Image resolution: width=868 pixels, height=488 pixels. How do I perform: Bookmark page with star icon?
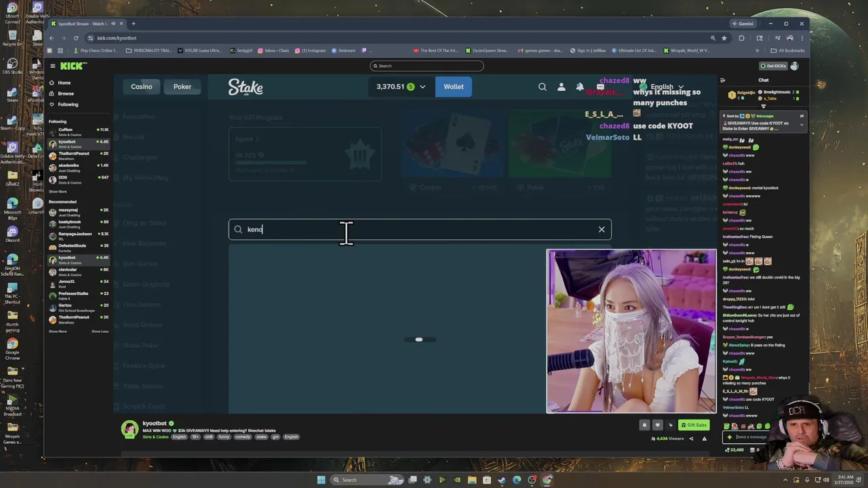tap(724, 38)
